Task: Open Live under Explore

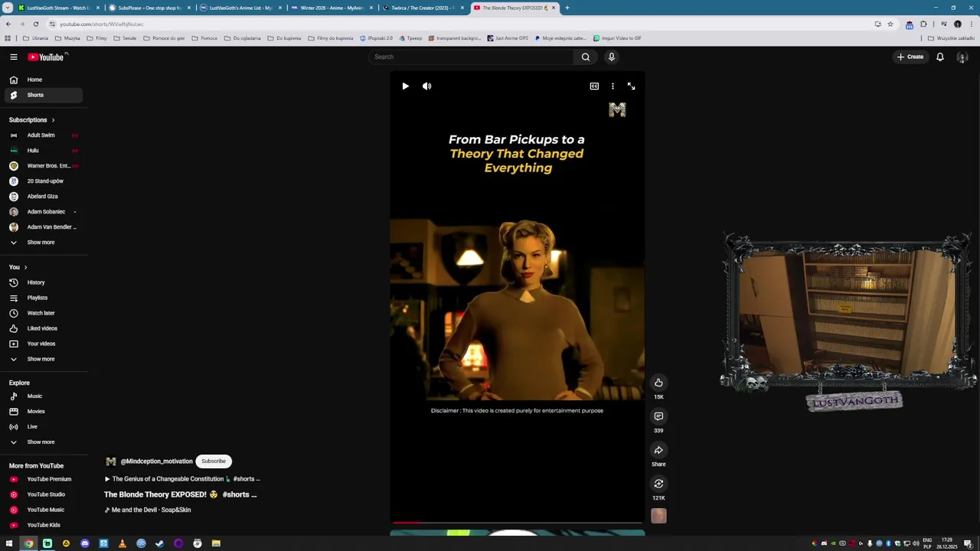Action: (43, 427)
